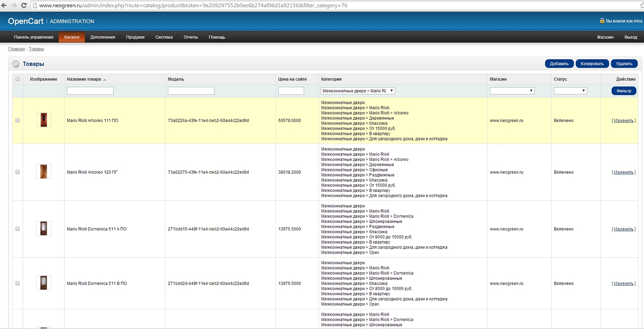Click the OpenCart logo
Viewport: 644px width, 329px height.
(x=26, y=21)
